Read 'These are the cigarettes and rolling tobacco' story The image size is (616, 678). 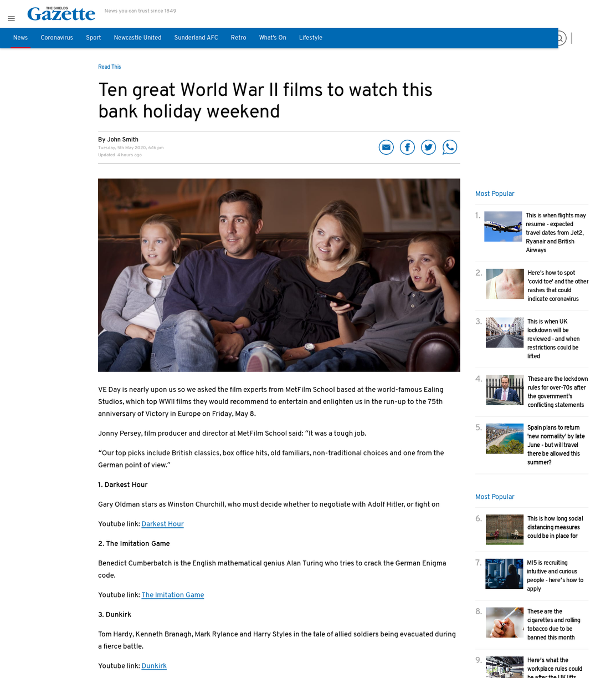(554, 624)
